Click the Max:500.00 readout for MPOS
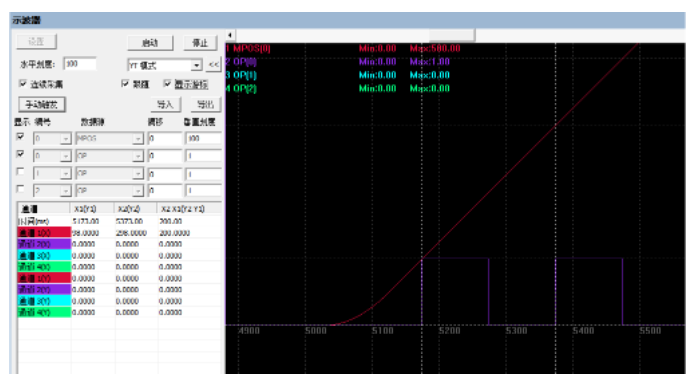The image size is (695, 385). (435, 48)
